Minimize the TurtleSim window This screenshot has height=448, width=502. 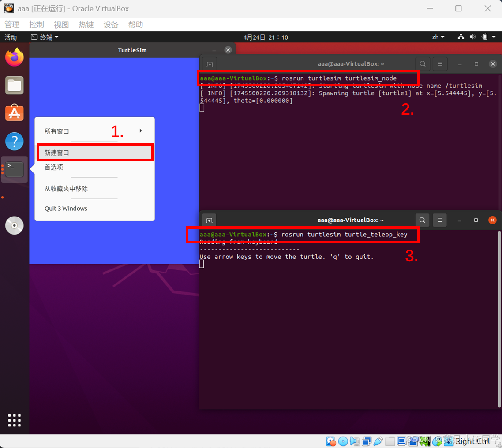point(214,50)
